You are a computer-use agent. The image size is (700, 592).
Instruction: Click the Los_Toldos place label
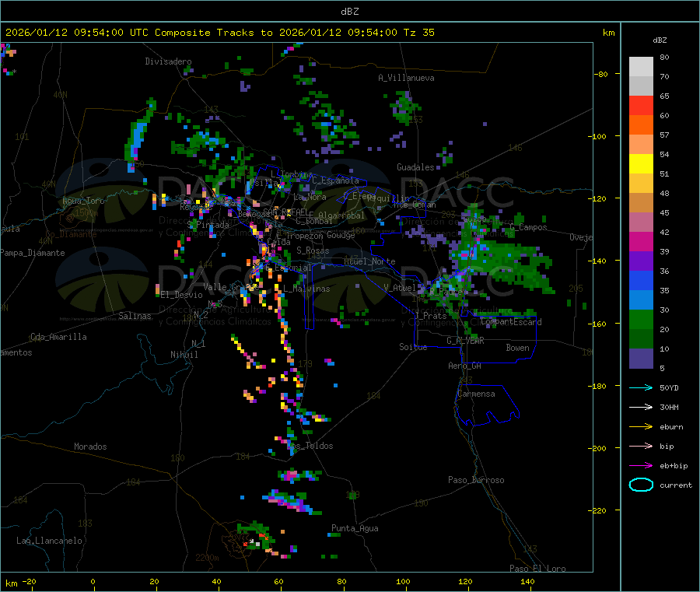310,446
